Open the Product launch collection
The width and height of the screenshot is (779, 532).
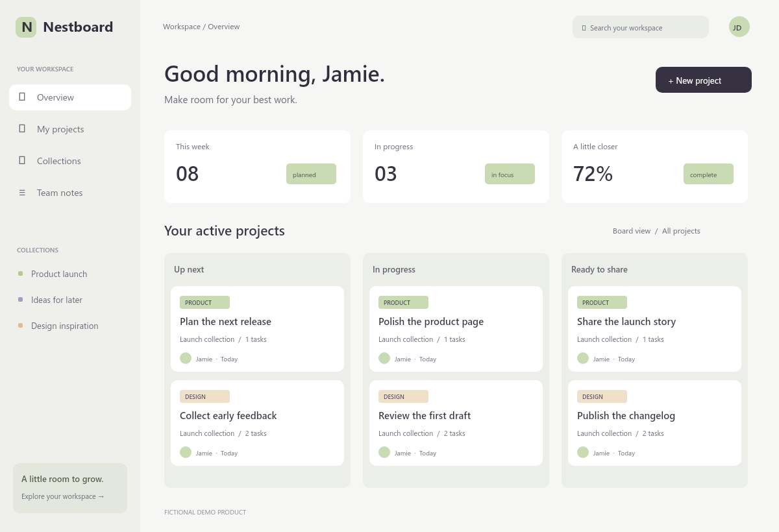59,274
